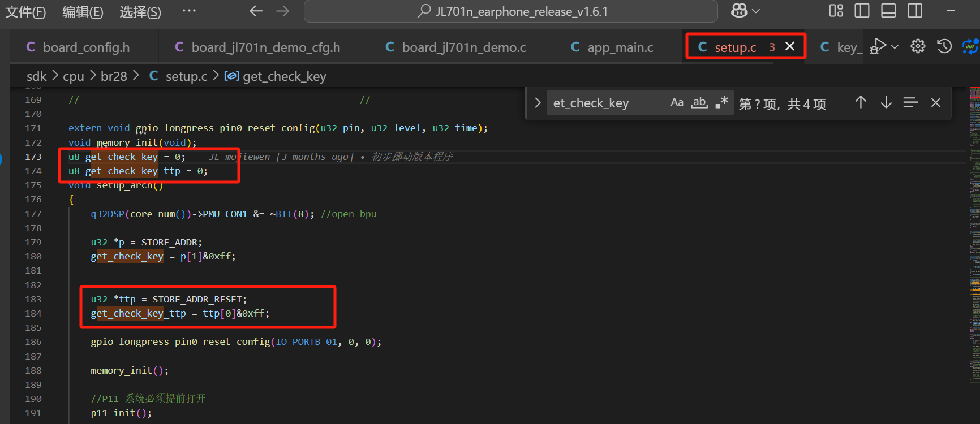
Task: Toggle the secondary side bar layout icon
Action: coord(915,11)
